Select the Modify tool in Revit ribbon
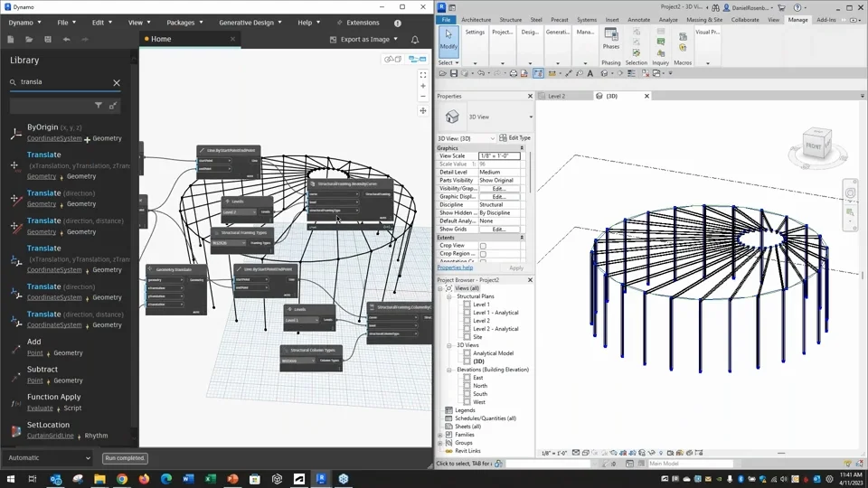868x488 pixels. 448,41
